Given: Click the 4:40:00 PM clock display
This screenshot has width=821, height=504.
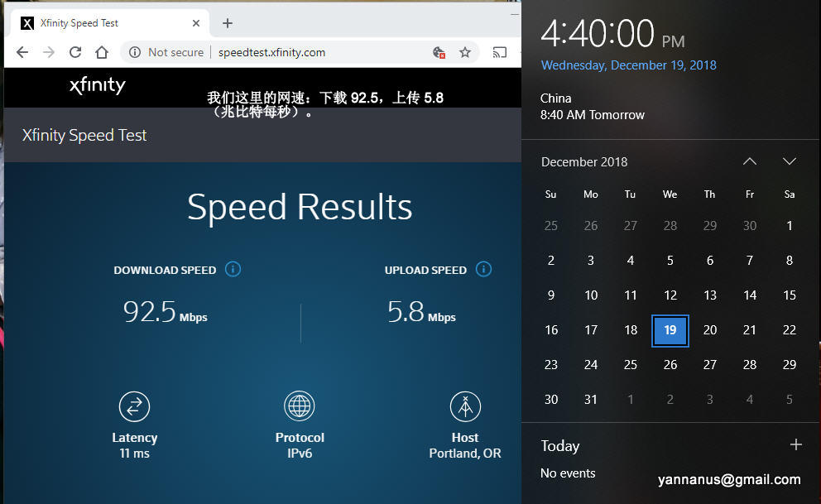Looking at the screenshot, I should 612,33.
